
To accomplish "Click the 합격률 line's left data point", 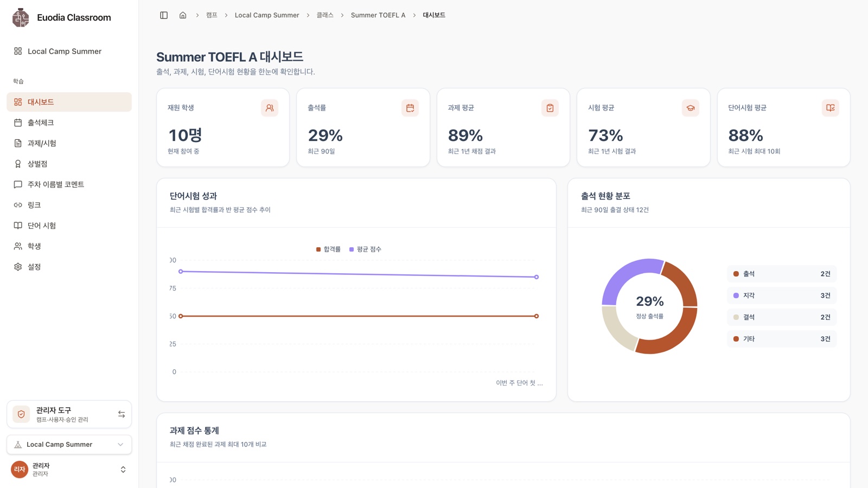I will (x=181, y=316).
